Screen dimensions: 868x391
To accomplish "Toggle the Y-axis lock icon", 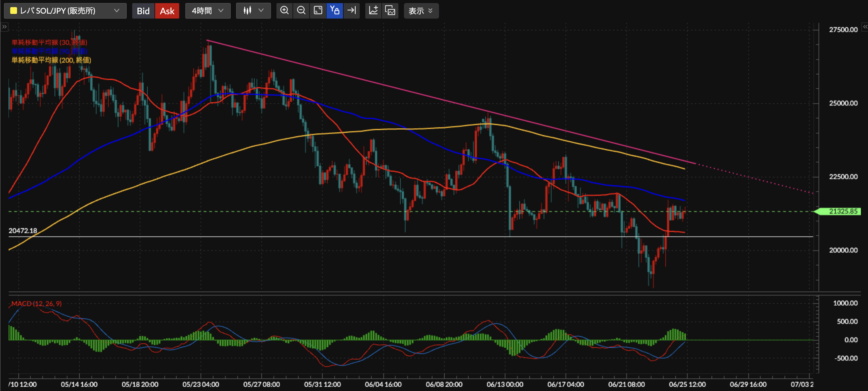I will (335, 11).
